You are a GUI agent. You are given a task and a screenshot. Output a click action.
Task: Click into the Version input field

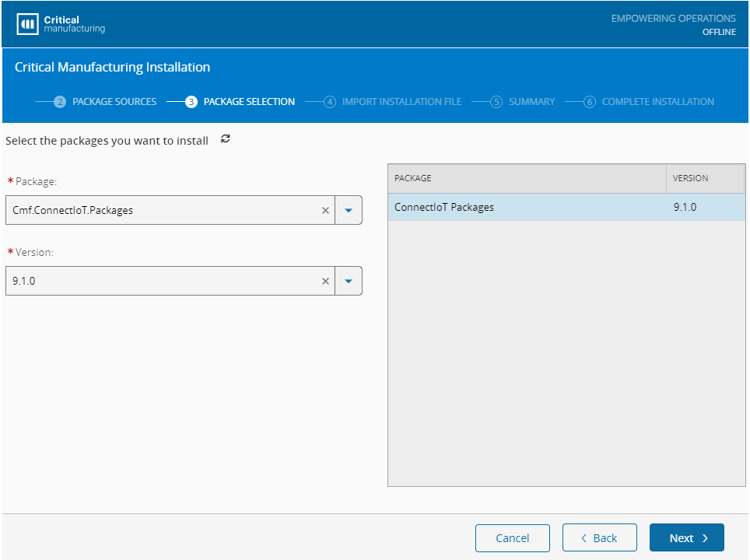[159, 282]
